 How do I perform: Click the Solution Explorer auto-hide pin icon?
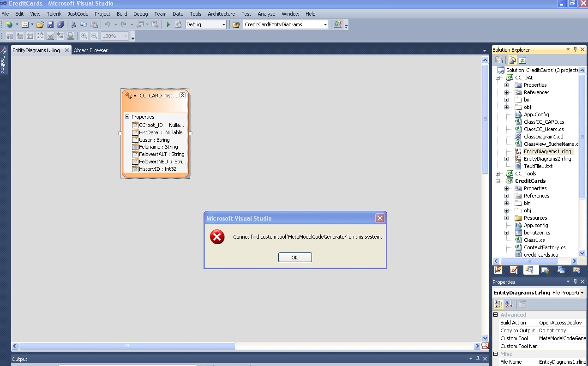[575, 49]
